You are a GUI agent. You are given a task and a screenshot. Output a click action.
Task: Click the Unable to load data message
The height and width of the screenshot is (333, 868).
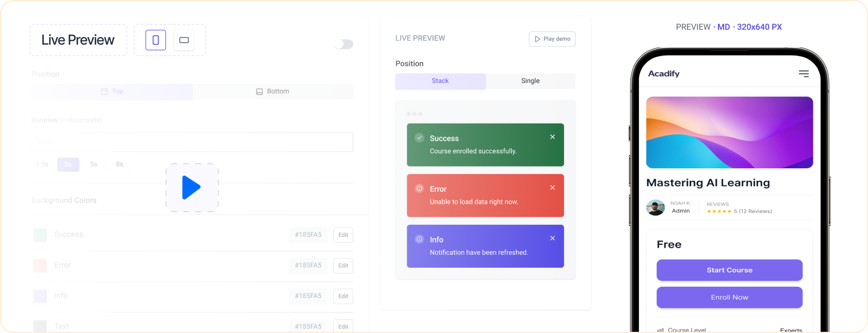(474, 202)
